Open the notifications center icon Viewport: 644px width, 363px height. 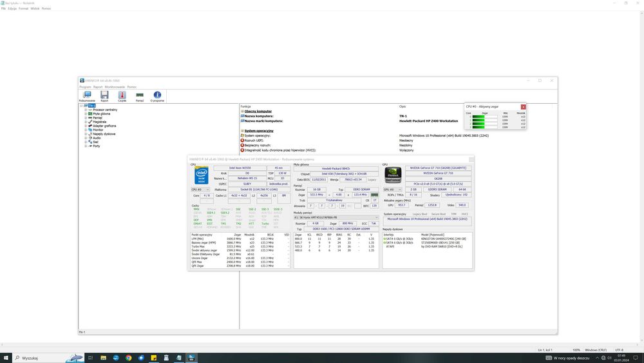click(636, 358)
